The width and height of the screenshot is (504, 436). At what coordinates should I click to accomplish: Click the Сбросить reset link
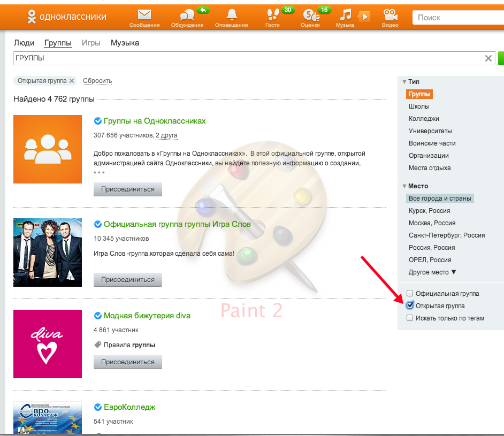tap(97, 81)
